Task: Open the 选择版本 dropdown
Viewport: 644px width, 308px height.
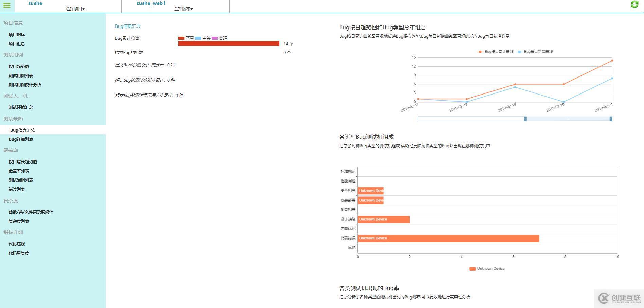Action: [x=183, y=9]
